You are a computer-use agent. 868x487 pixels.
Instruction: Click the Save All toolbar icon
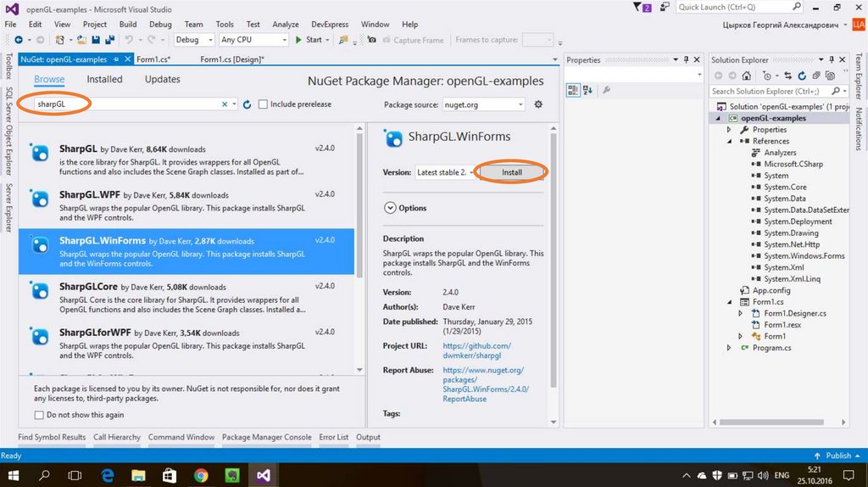[x=112, y=40]
